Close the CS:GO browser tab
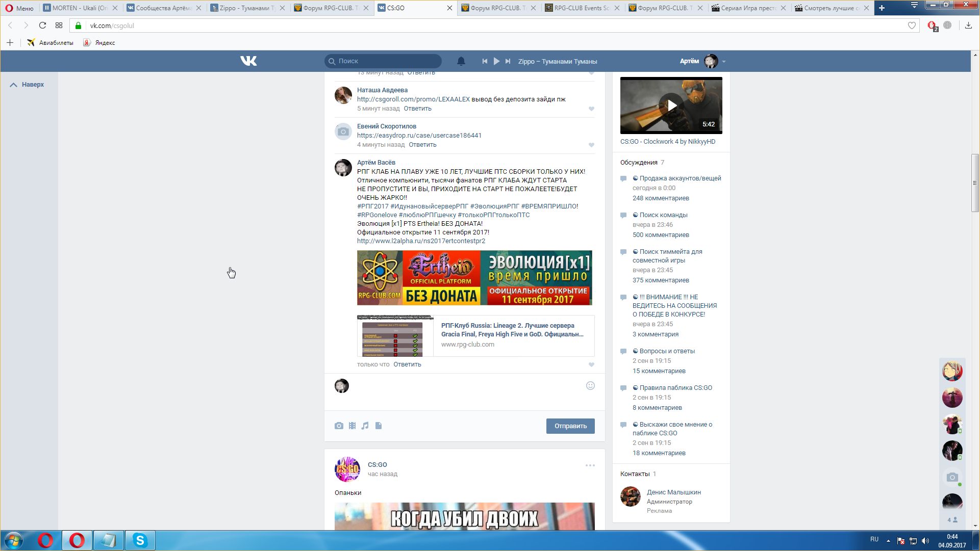The width and height of the screenshot is (980, 551). (449, 8)
